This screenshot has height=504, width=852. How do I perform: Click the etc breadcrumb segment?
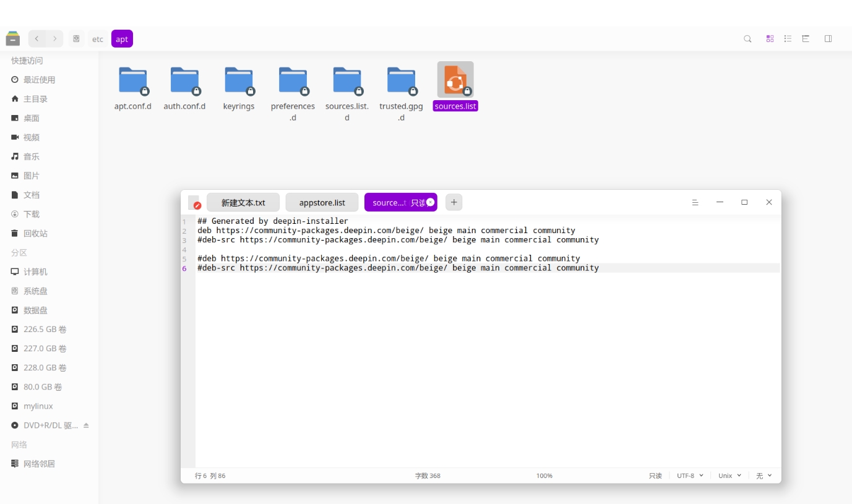point(98,39)
